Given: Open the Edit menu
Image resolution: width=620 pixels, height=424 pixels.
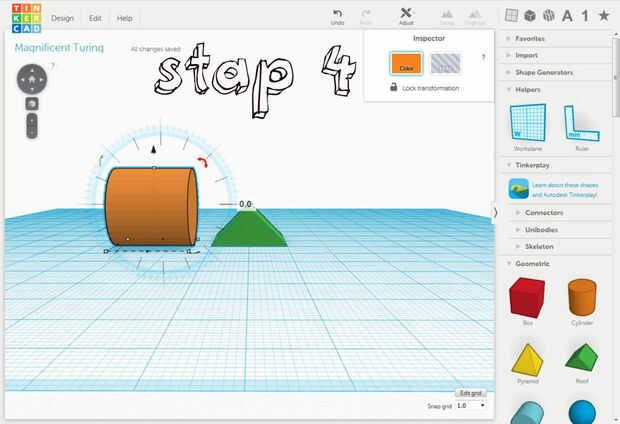Looking at the screenshot, I should tap(95, 18).
